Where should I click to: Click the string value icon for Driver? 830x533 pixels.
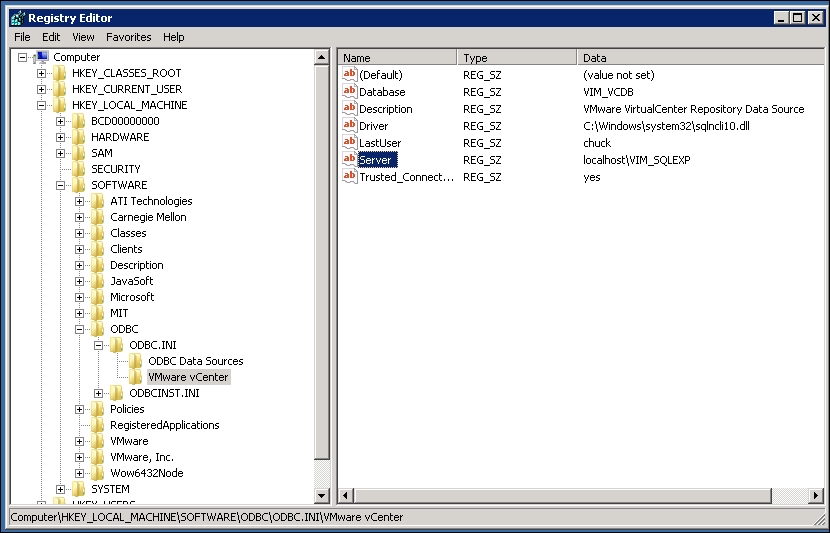click(x=349, y=125)
